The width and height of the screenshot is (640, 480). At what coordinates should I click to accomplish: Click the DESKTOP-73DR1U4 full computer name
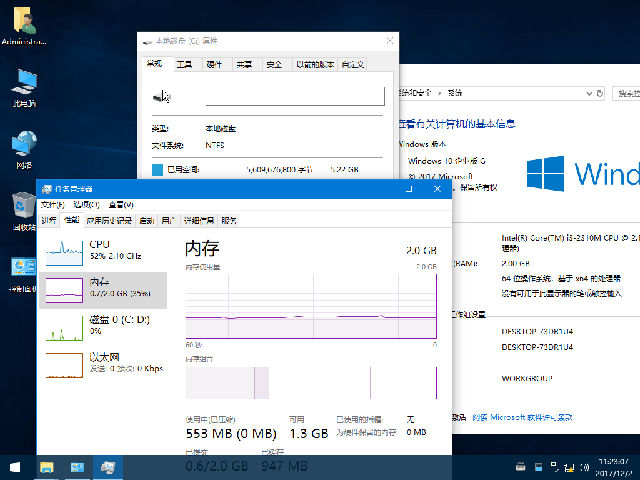537,347
